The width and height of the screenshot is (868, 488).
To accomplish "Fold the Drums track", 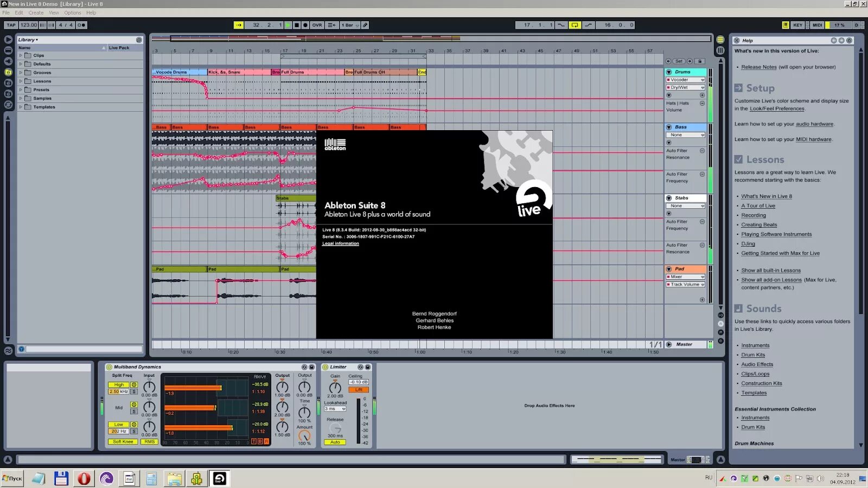I will (x=669, y=72).
